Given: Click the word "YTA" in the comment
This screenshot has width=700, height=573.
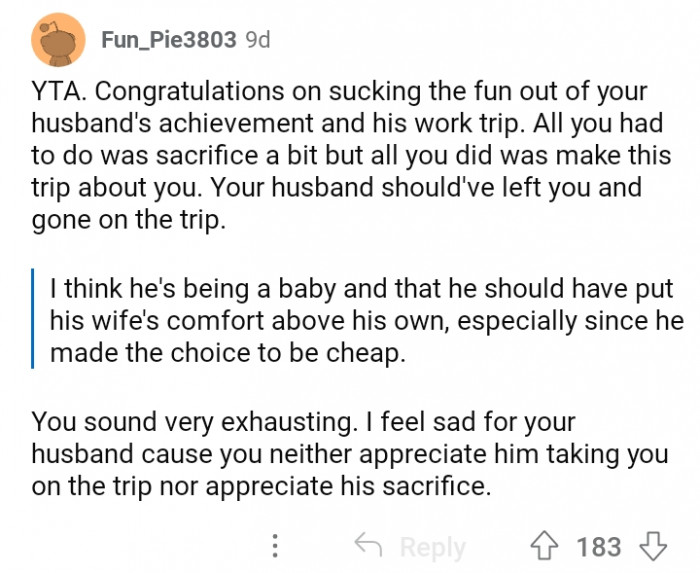Looking at the screenshot, I should tap(58, 92).
